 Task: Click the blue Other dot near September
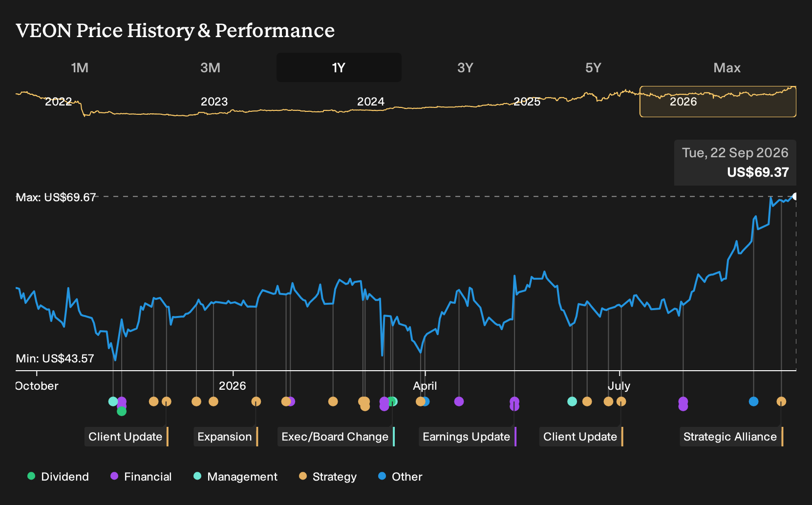(753, 401)
